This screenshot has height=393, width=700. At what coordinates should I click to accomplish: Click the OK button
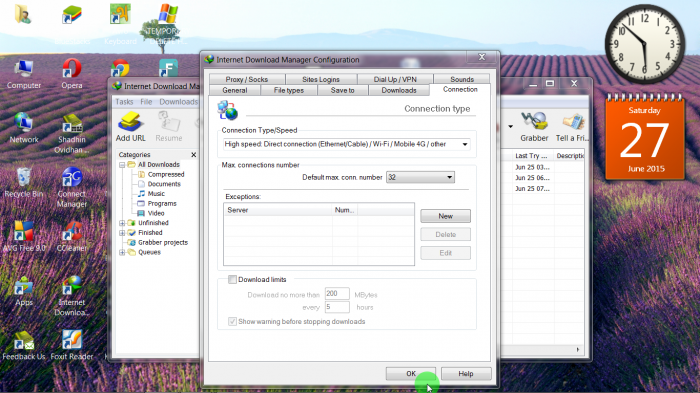click(411, 374)
